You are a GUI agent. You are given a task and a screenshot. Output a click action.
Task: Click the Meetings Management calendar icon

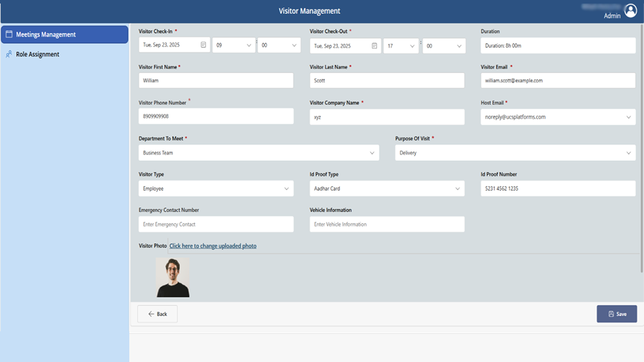[9, 34]
